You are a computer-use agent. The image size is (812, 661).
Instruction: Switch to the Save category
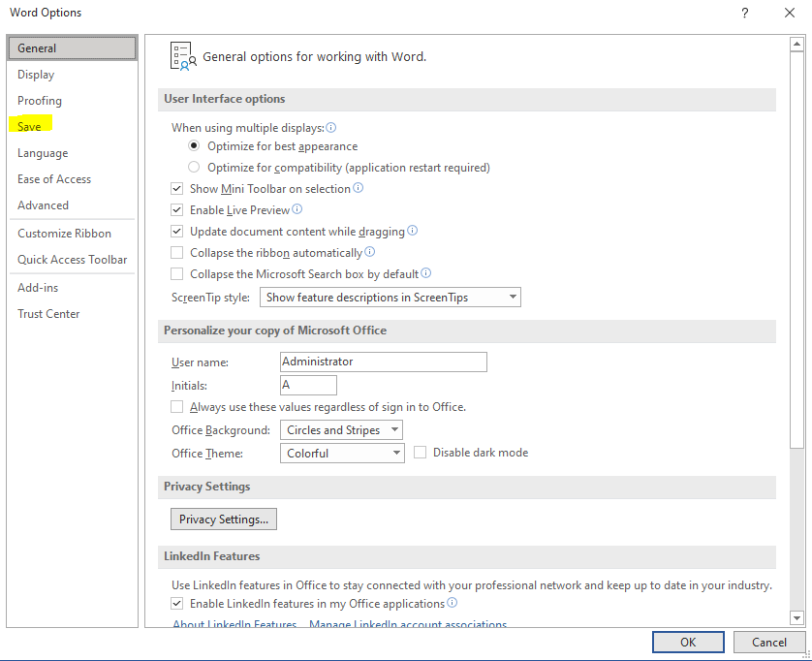pos(30,127)
